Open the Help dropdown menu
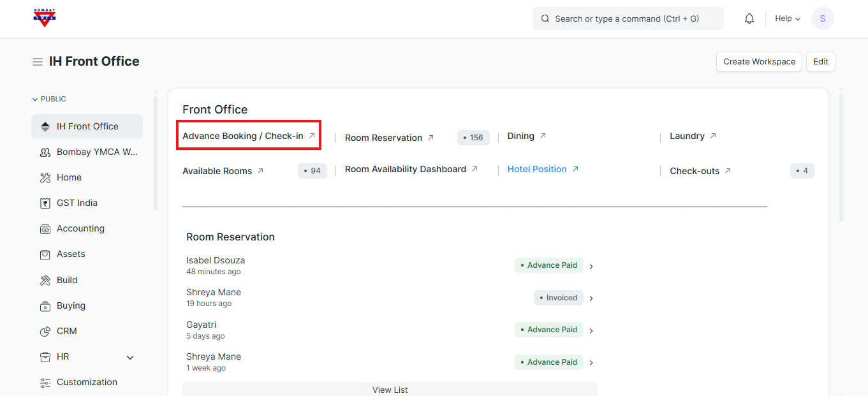 pyautogui.click(x=787, y=19)
